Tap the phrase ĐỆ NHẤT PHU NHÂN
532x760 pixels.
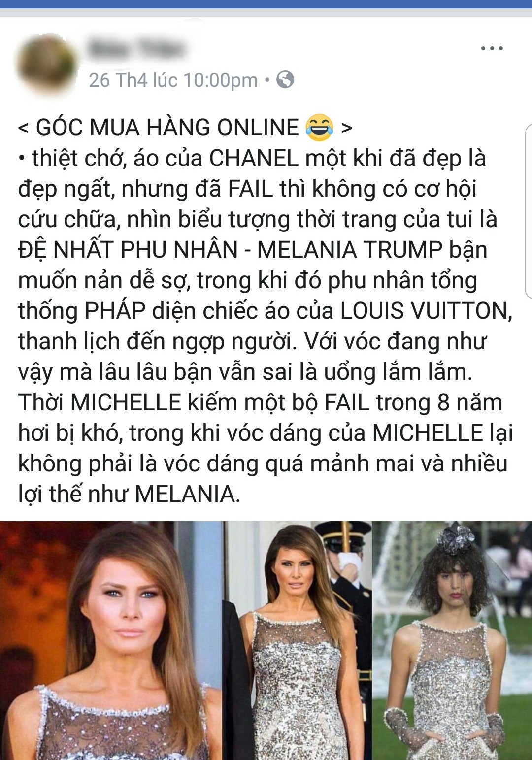[128, 249]
